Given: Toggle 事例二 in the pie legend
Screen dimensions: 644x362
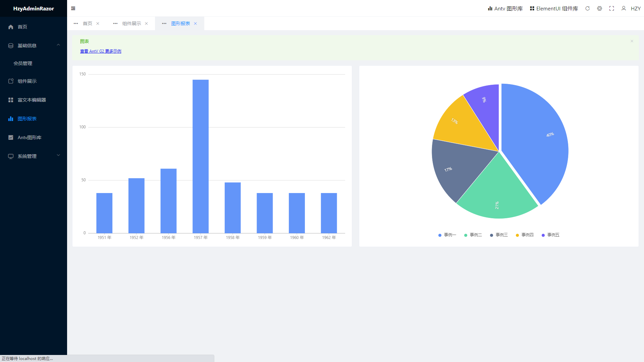Looking at the screenshot, I should [473, 235].
